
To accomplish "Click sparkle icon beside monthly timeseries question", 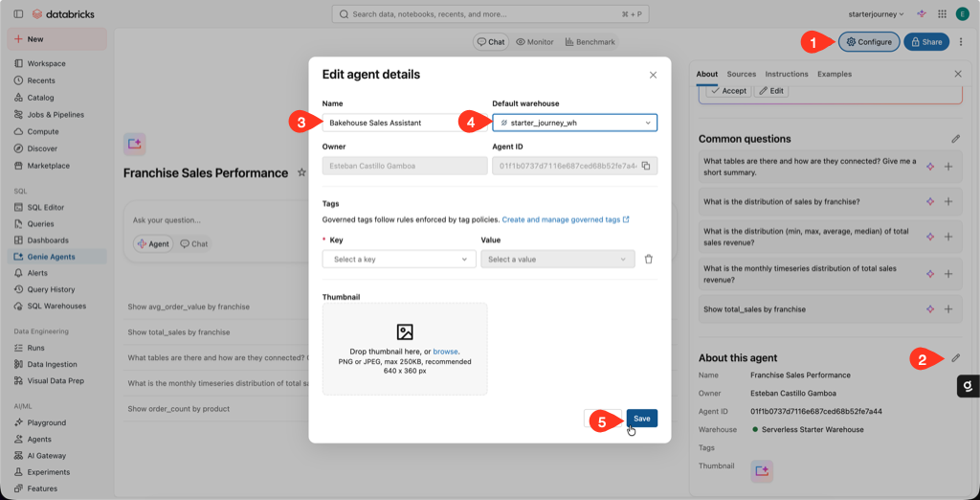I will [x=930, y=274].
